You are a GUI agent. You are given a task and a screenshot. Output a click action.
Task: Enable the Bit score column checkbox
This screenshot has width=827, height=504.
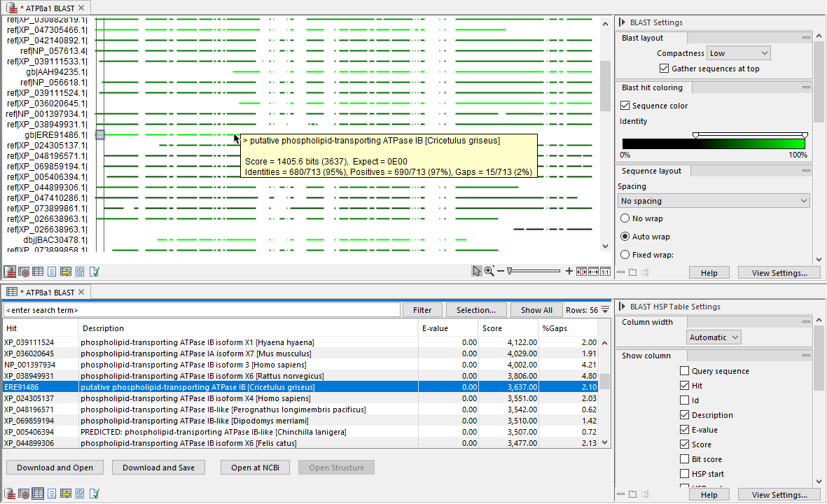684,459
